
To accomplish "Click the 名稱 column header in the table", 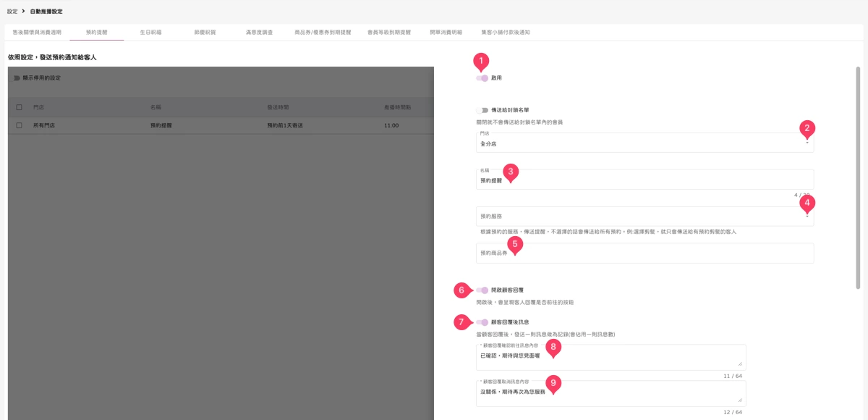I will pos(156,107).
